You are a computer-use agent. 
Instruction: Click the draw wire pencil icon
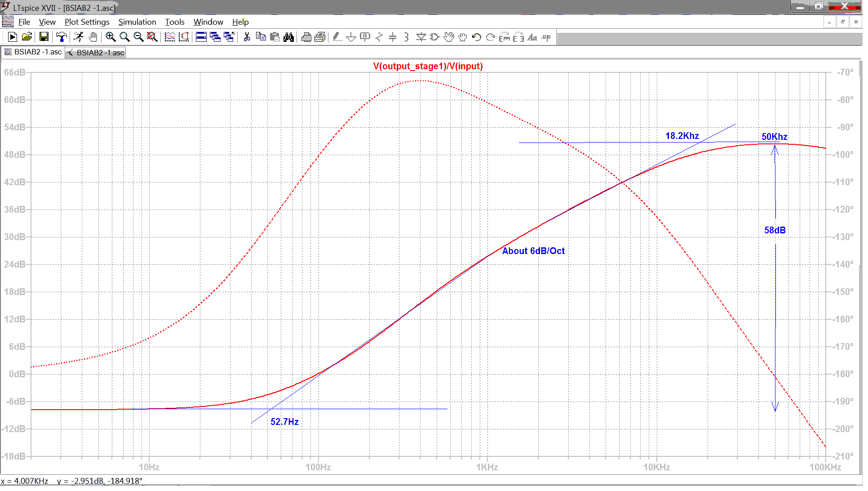[x=337, y=37]
